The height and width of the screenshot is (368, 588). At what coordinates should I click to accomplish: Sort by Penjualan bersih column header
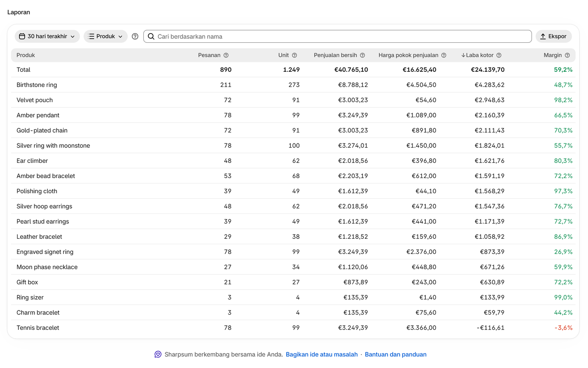click(335, 55)
